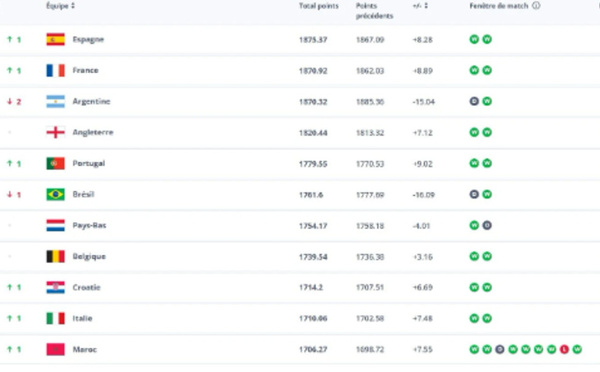Click Brésil's green win badge
The image size is (600, 372).
point(487,194)
